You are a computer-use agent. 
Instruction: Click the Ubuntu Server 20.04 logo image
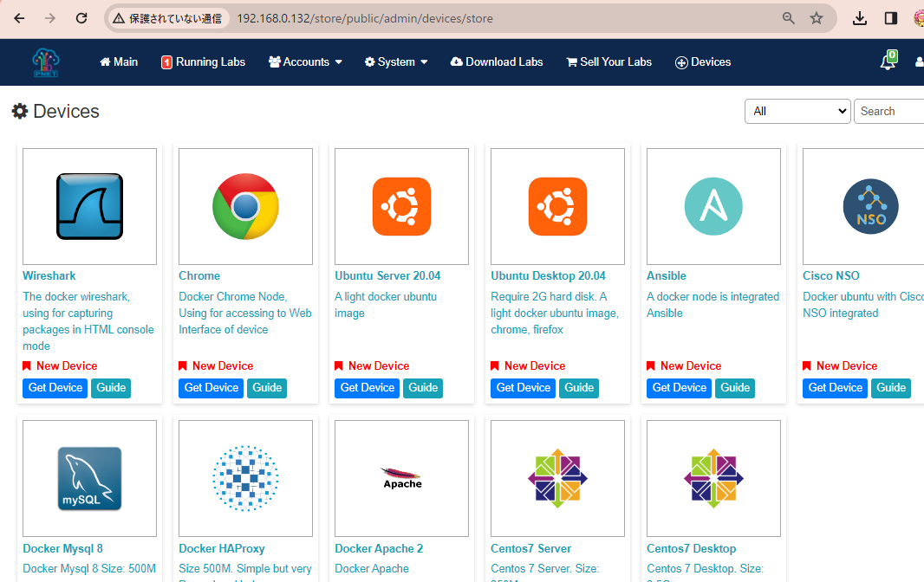[x=402, y=206]
